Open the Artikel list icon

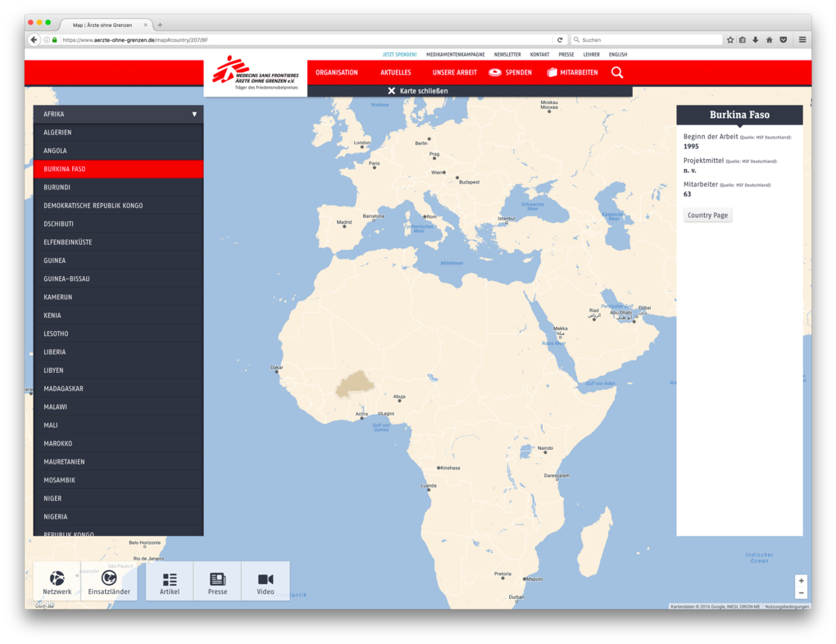tap(170, 581)
